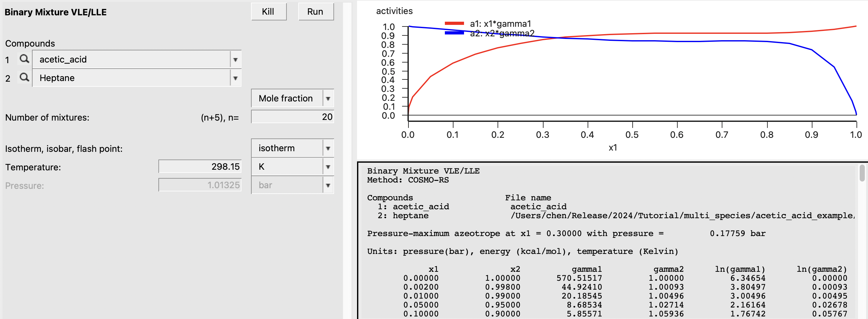The image size is (868, 319).
Task: Click the azeotrope result line in output
Action: [x=566, y=233]
